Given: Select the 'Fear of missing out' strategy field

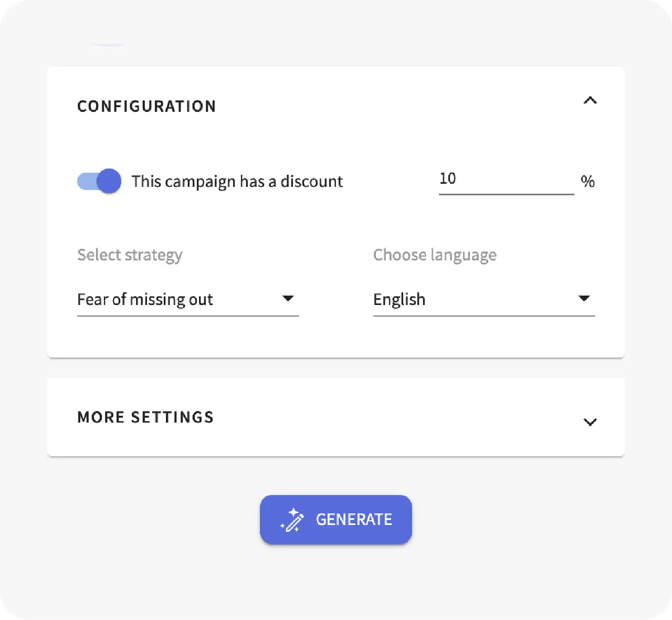Looking at the screenshot, I should coord(188,300).
